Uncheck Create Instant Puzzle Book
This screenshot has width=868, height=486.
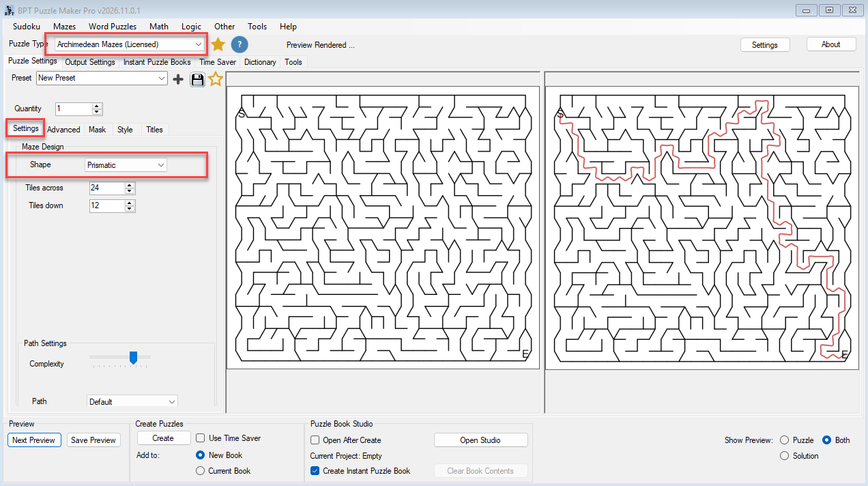point(315,471)
